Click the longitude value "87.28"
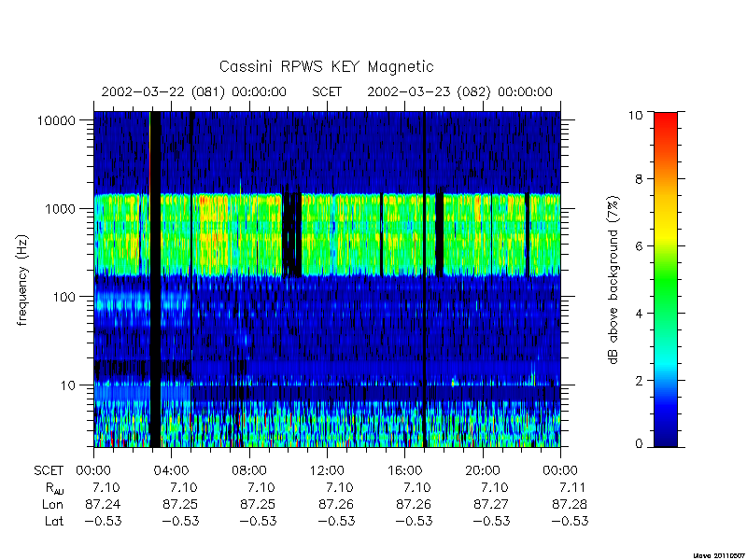Screen dimensions: 747x560 570,504
